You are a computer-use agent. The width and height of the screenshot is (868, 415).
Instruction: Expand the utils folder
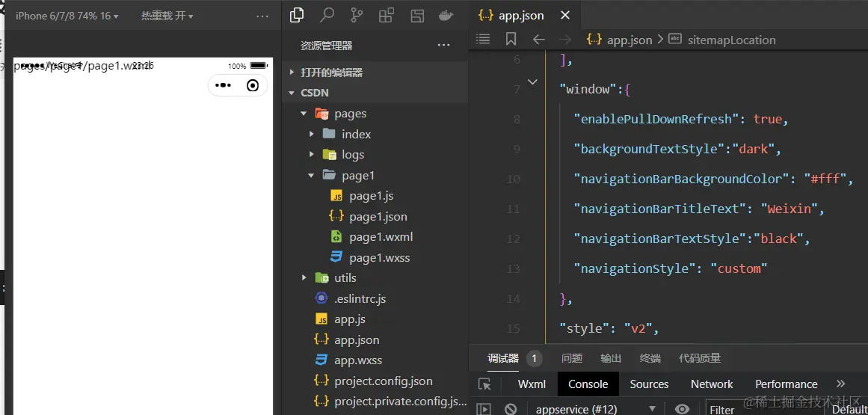tap(304, 277)
